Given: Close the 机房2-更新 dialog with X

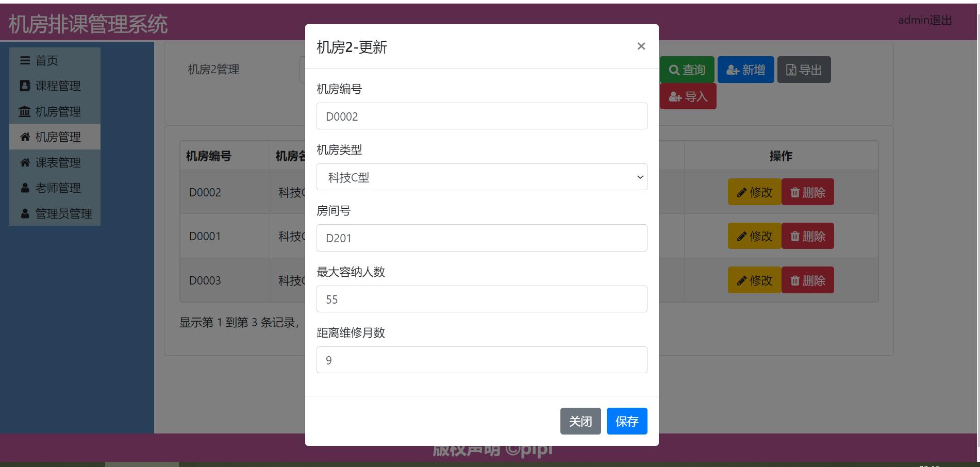Looking at the screenshot, I should [x=641, y=46].
